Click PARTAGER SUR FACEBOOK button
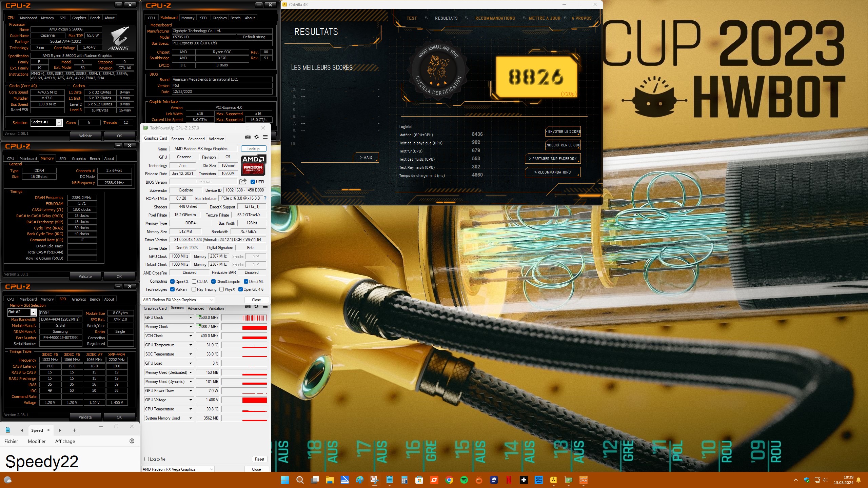The height and width of the screenshot is (488, 868). [553, 159]
